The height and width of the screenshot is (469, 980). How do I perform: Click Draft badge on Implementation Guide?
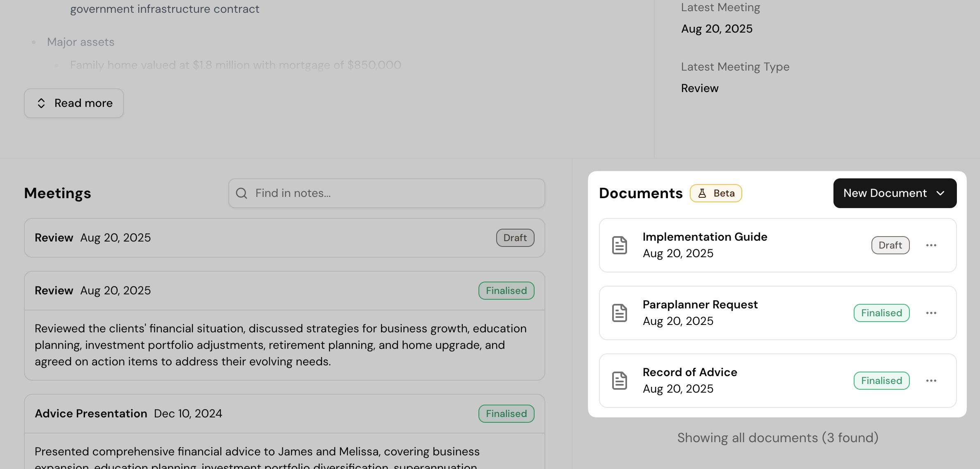coord(890,245)
